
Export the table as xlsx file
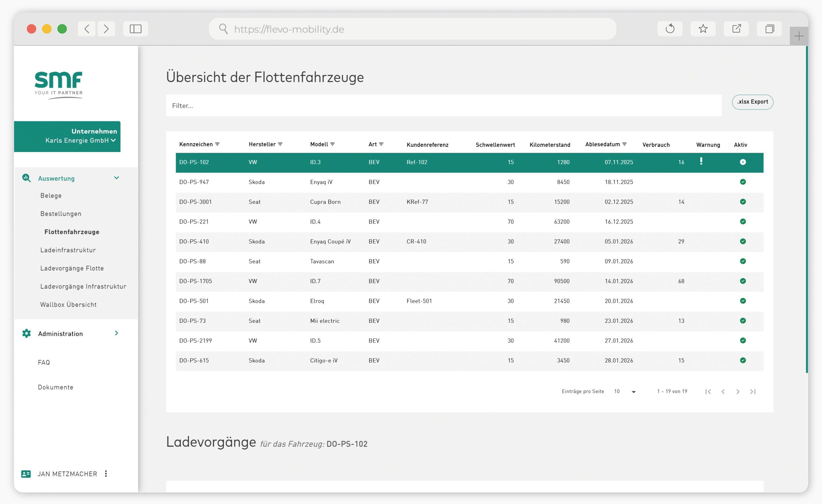pos(753,102)
